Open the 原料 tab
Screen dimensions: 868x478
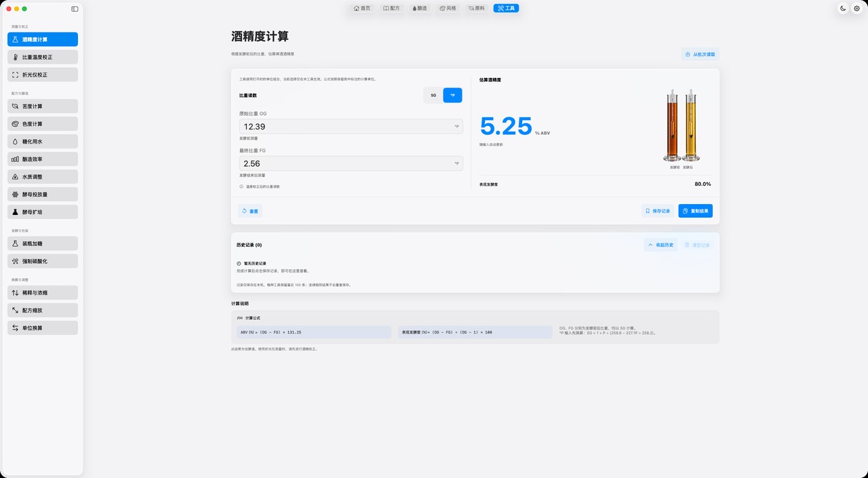pyautogui.click(x=477, y=8)
